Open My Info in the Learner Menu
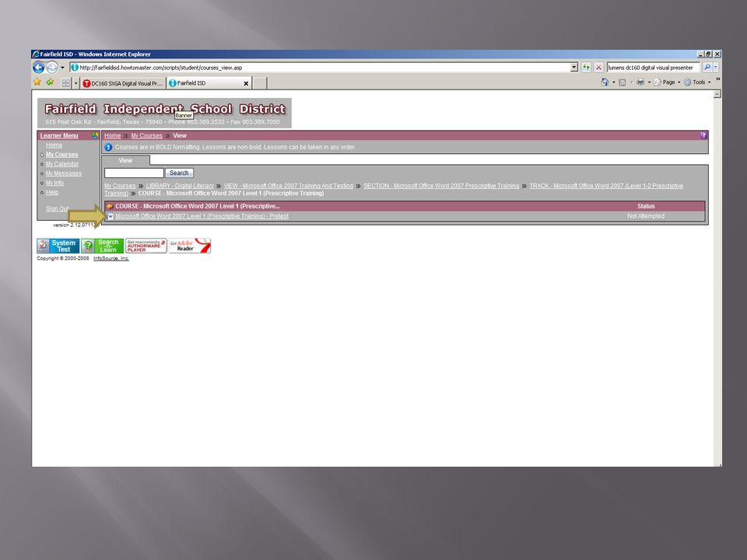The height and width of the screenshot is (560, 747). click(x=54, y=183)
